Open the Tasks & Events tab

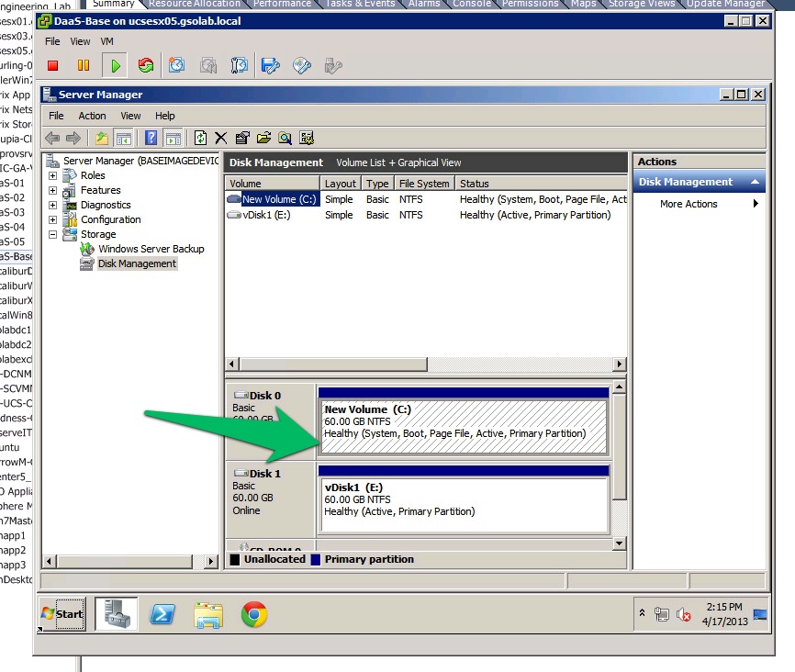click(360, 4)
